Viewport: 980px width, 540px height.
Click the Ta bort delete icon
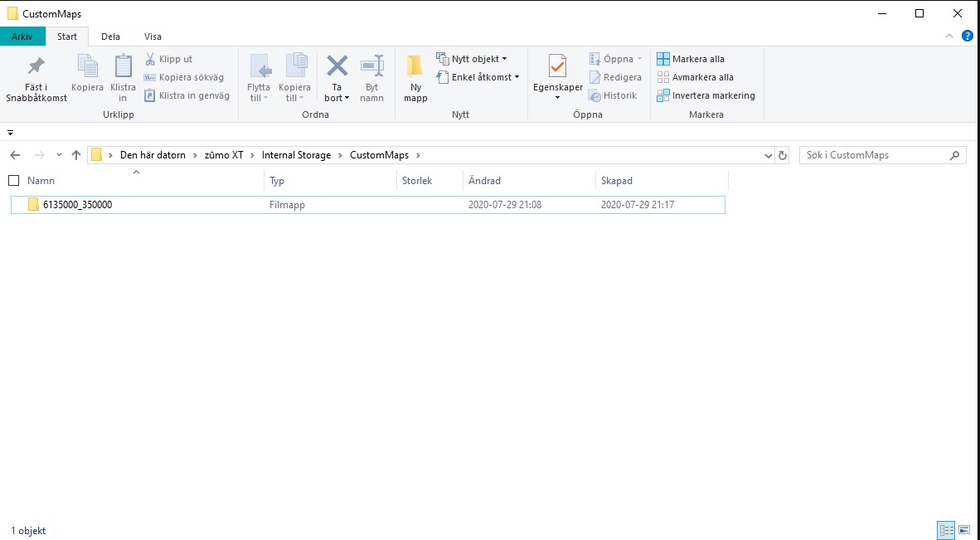337,66
